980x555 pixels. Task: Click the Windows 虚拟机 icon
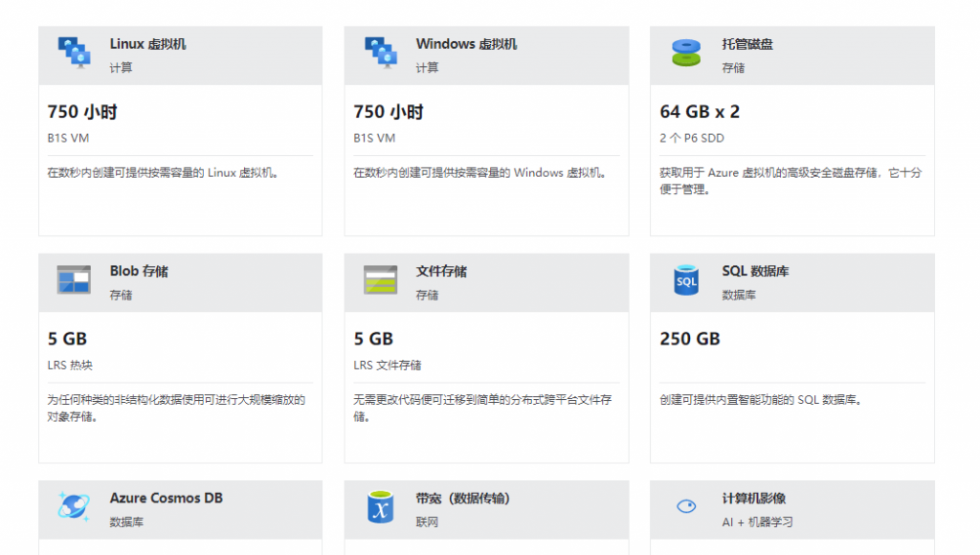[380, 53]
